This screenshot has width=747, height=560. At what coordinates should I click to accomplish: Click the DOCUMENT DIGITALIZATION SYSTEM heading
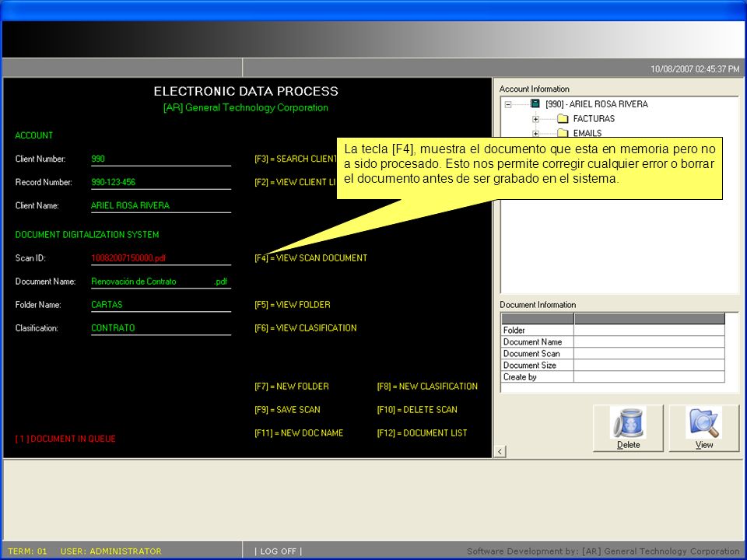click(x=87, y=235)
